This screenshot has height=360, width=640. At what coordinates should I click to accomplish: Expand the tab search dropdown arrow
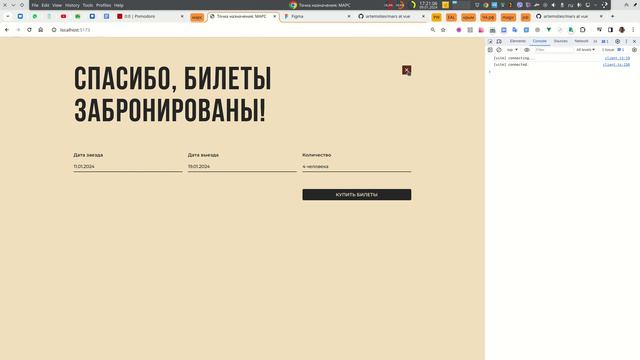tap(7, 16)
